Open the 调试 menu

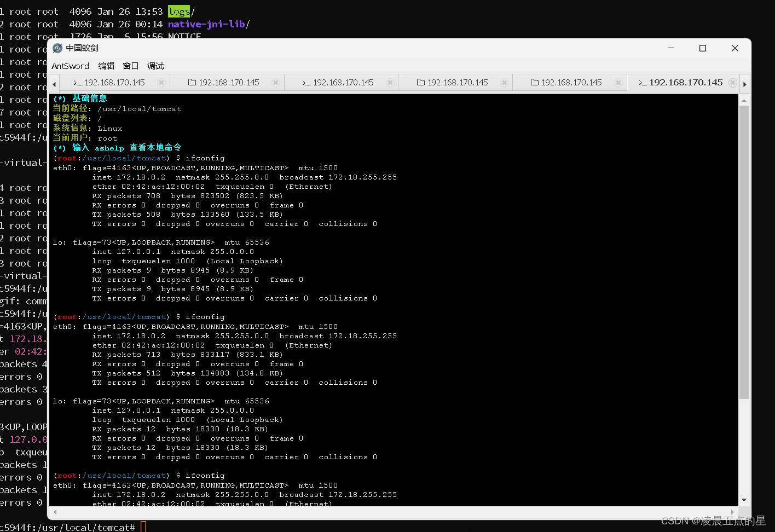155,66
